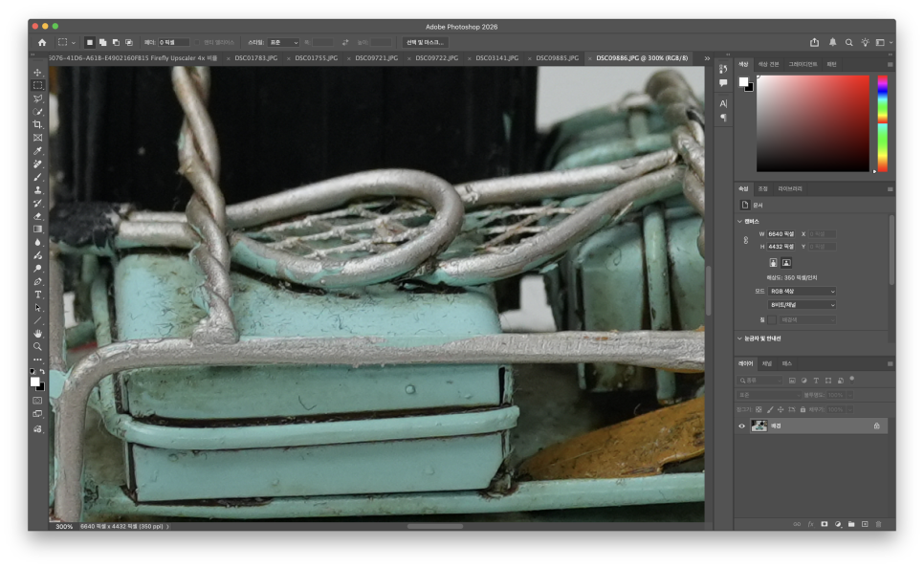
Task: Select the Crop tool in the toolbar
Action: pos(37,124)
